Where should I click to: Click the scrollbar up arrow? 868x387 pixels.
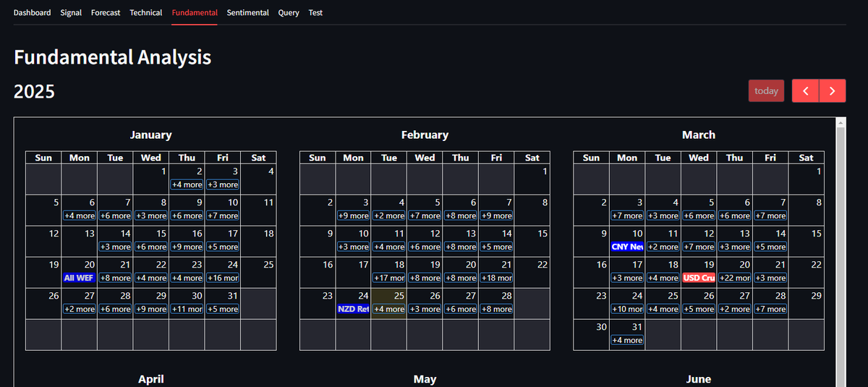(x=840, y=122)
